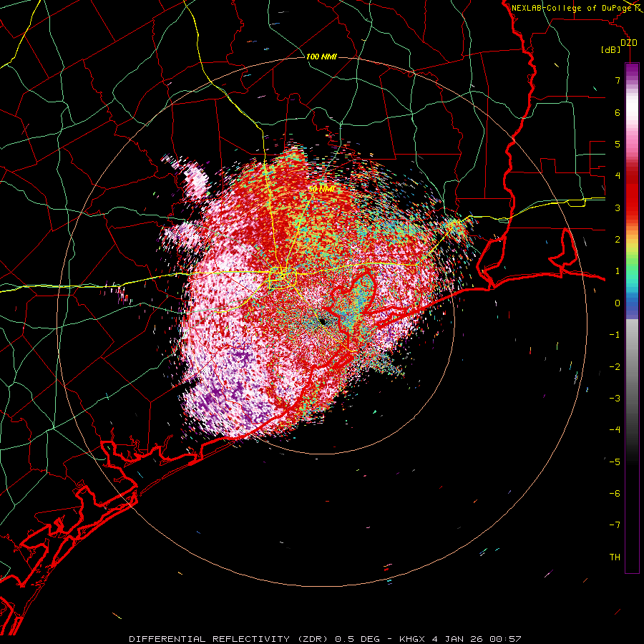Click the purple top of the color bar
The width and height of the screenshot is (644, 644).
point(632,70)
